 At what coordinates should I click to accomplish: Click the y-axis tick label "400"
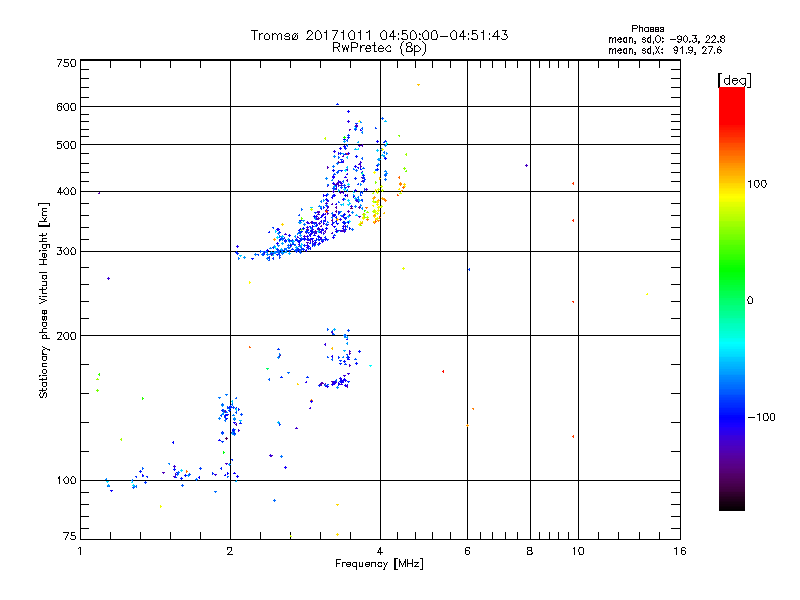[66, 191]
